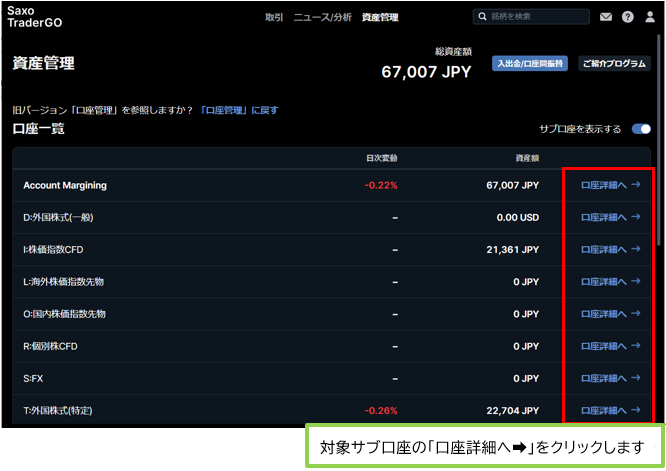
Task: Click the -0.22% daily change value
Action: click(x=381, y=186)
